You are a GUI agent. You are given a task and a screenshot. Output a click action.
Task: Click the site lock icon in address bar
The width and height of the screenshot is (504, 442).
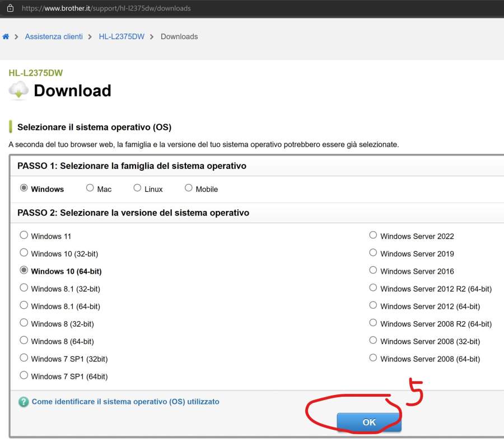[10, 8]
